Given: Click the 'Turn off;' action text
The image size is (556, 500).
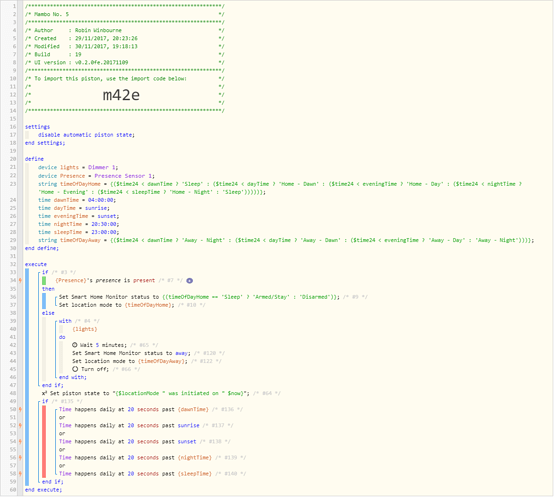Looking at the screenshot, I should tap(95, 371).
